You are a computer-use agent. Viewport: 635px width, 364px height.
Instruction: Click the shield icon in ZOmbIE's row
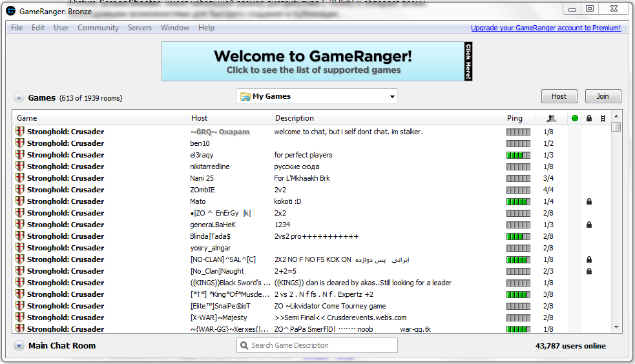click(20, 190)
